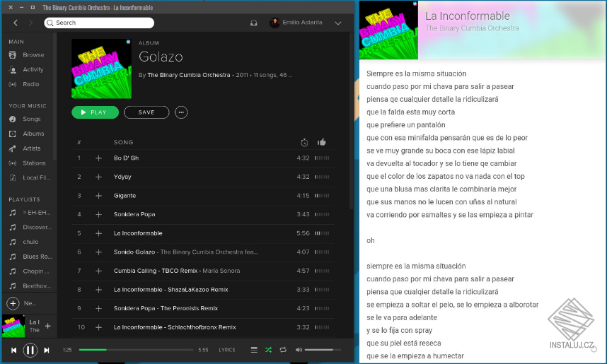Skip to previous track
The height and width of the screenshot is (364, 607).
(x=13, y=350)
